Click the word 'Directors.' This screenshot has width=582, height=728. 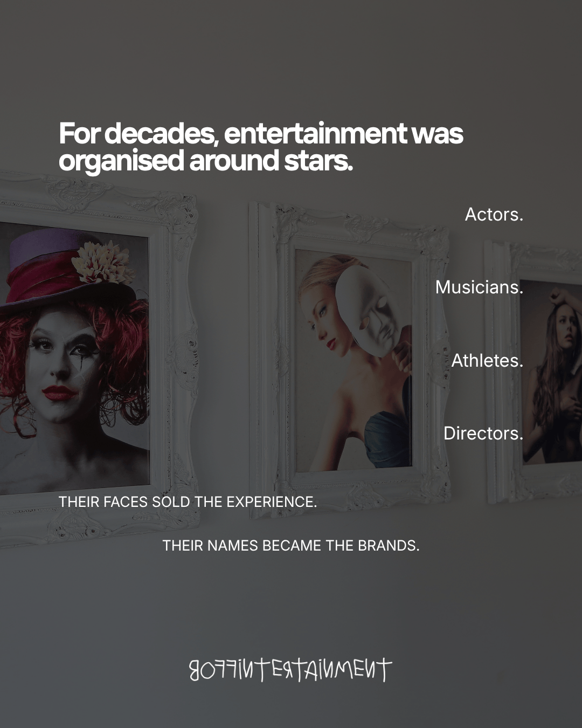click(x=483, y=433)
